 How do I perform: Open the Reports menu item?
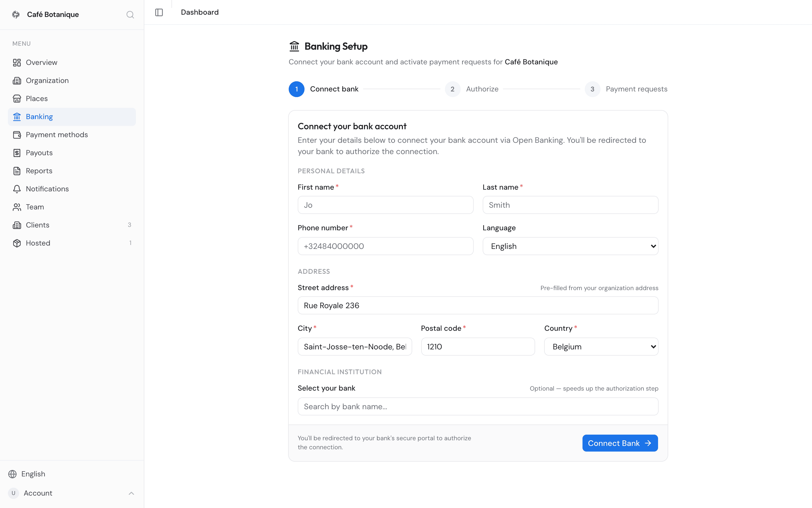(x=72, y=171)
